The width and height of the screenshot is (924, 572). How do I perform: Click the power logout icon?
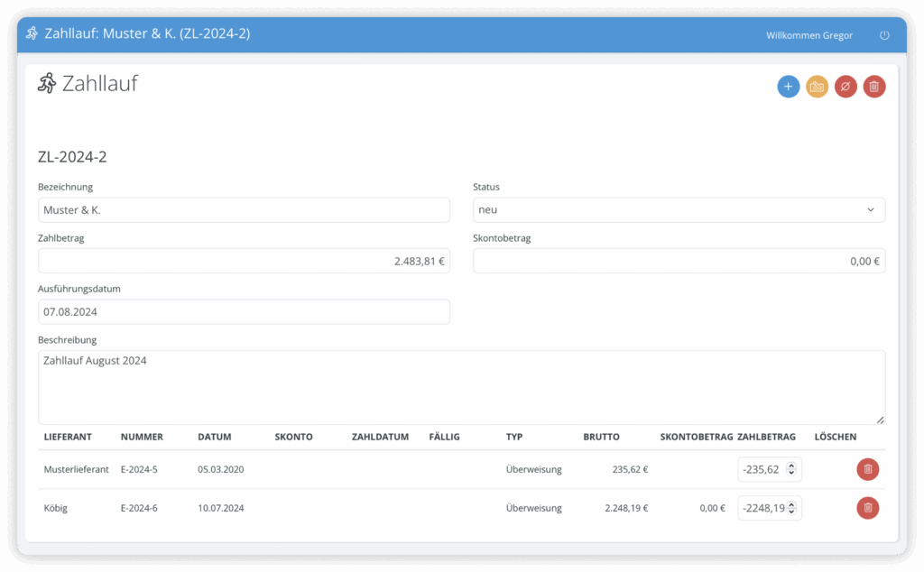(884, 35)
